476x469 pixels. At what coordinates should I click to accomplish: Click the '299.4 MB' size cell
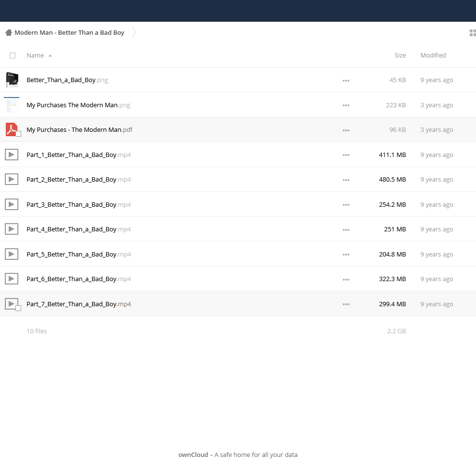pyautogui.click(x=392, y=304)
